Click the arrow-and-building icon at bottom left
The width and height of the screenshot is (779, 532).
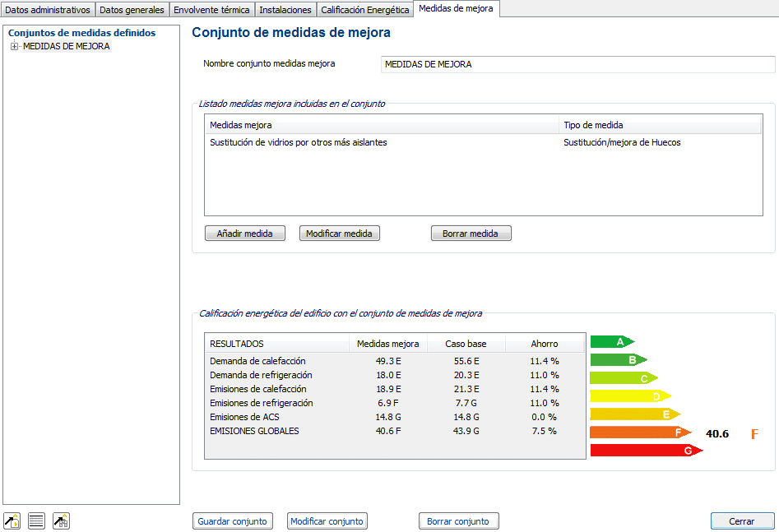pyautogui.click(x=61, y=520)
